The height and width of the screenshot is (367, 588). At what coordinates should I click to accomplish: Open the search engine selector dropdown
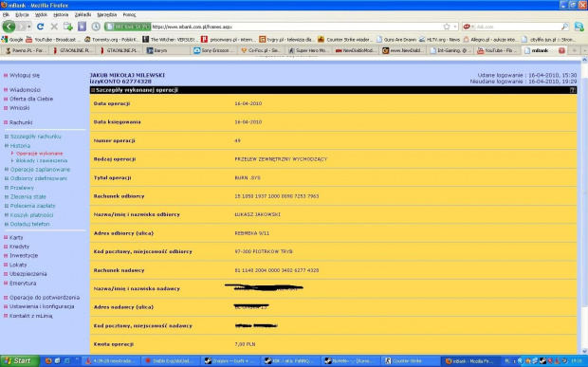[x=469, y=27]
